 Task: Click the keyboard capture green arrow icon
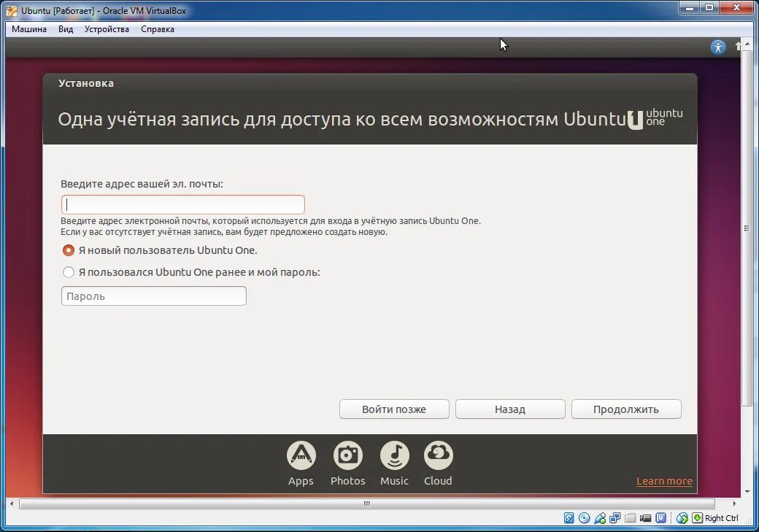click(697, 518)
